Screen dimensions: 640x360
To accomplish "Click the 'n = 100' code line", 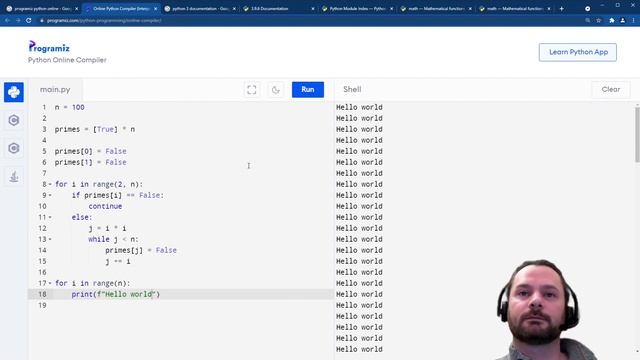I will [x=69, y=107].
